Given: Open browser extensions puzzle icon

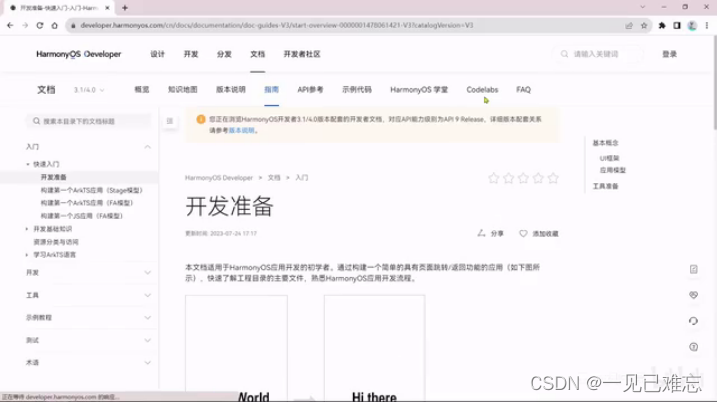Looking at the screenshot, I should coord(662,26).
